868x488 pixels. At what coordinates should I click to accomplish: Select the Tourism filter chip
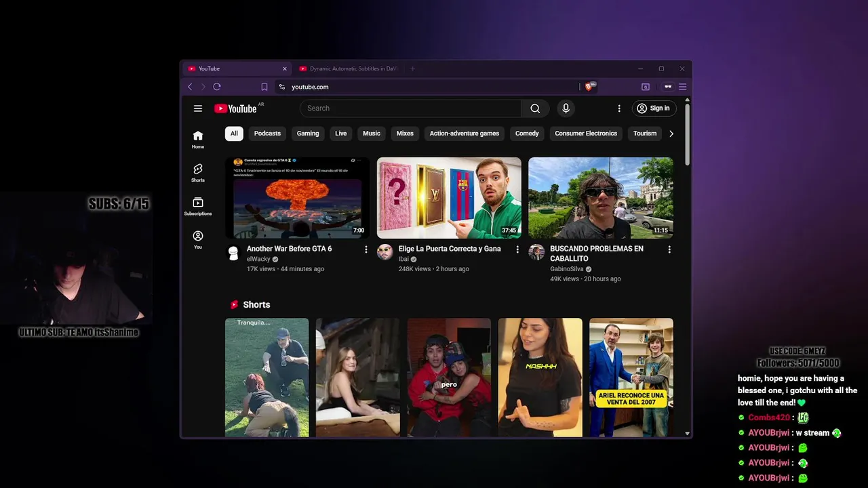coord(645,134)
